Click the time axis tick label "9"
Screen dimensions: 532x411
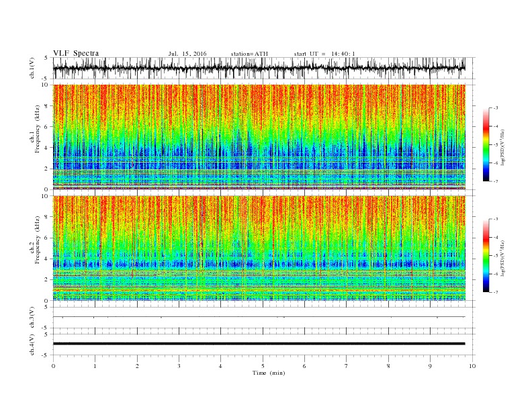point(430,366)
